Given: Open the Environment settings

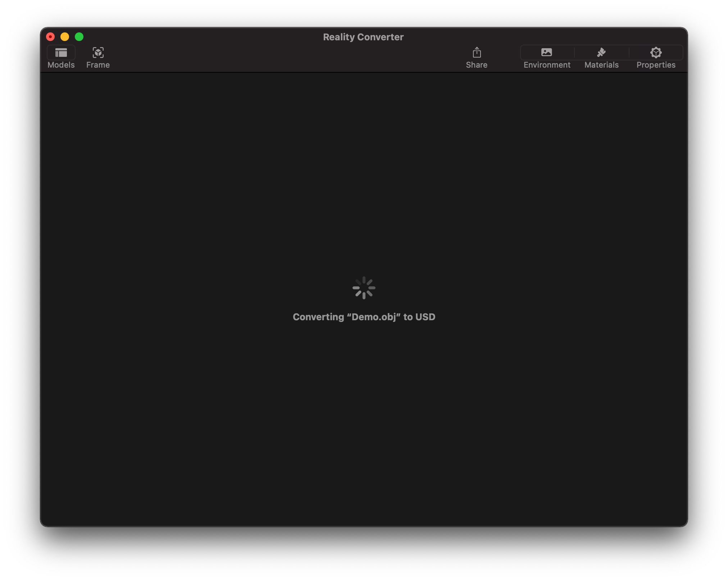Looking at the screenshot, I should 546,57.
